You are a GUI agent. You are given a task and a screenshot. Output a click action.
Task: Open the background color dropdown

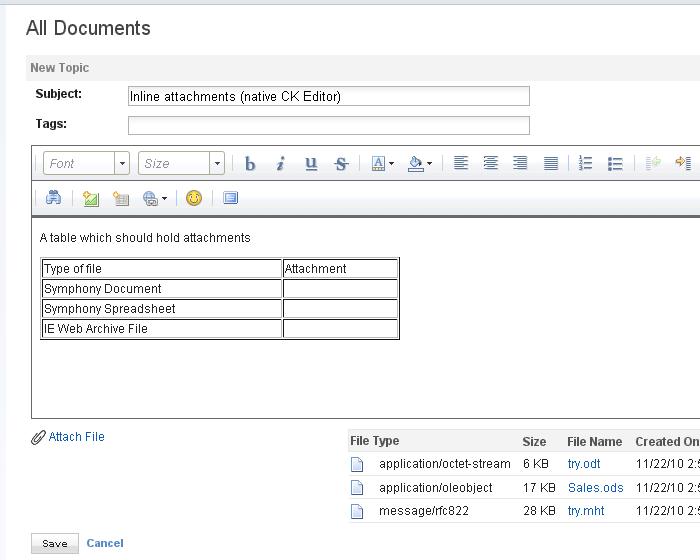[x=420, y=164]
